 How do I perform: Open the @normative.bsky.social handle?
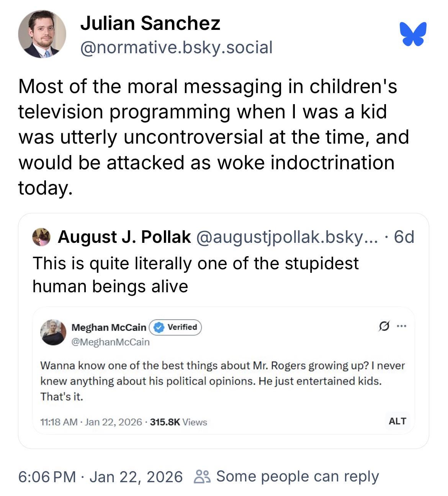176,47
